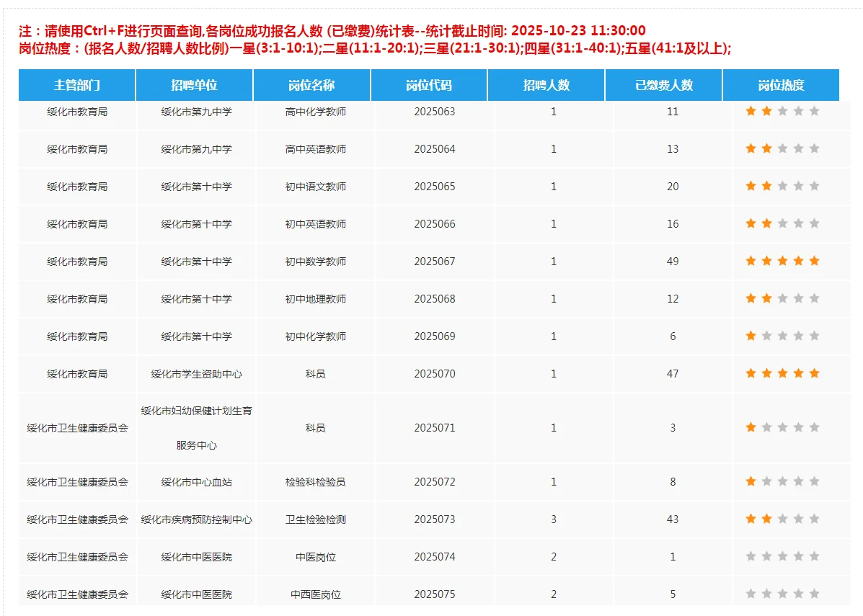Screen dimensions: 863x616
Task: Click the 招聘单位 column header
Action: tap(194, 85)
